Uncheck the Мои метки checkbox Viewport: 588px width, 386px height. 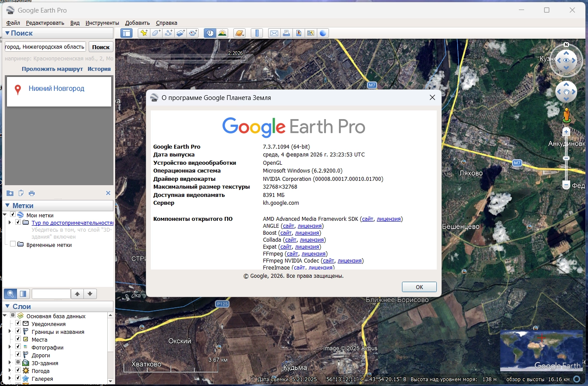pos(13,215)
